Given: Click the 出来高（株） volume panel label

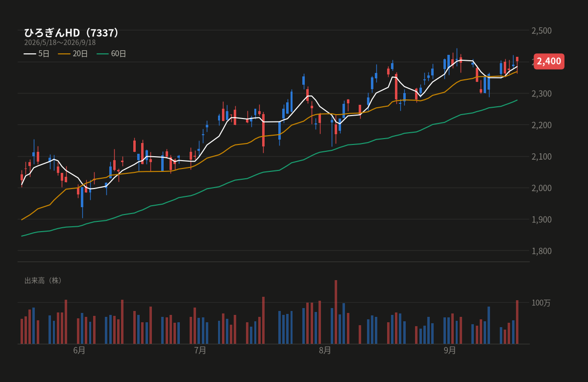Looking at the screenshot, I should (44, 281).
